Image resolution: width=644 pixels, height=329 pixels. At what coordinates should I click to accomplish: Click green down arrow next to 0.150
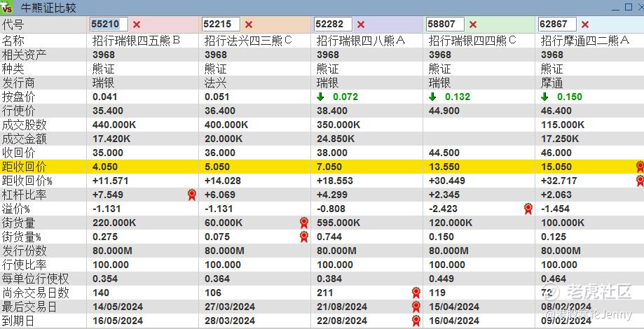click(x=544, y=97)
